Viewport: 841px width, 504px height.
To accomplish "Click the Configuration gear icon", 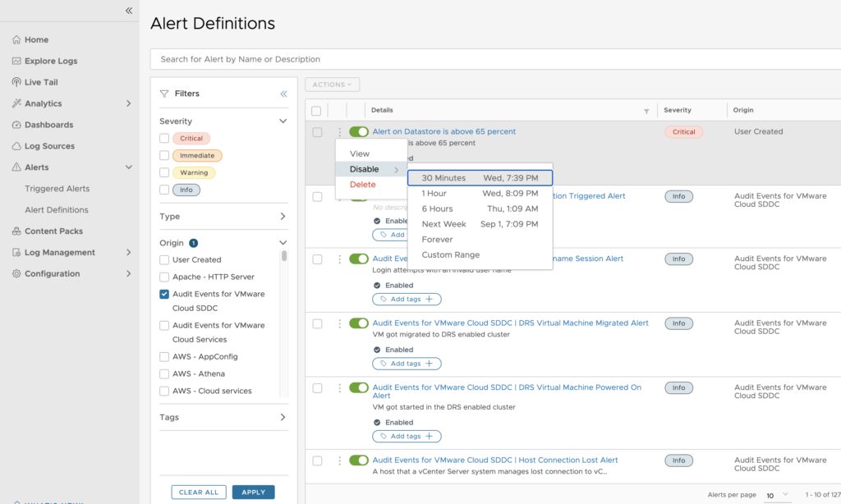I will pyautogui.click(x=16, y=273).
